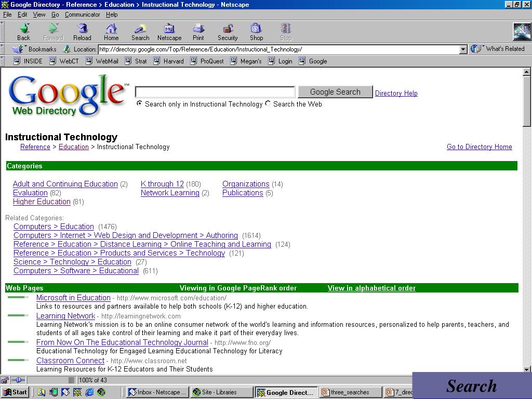Select Search only in Instructional Technology radio
Viewport: 532px width, 399px height.
click(x=139, y=103)
